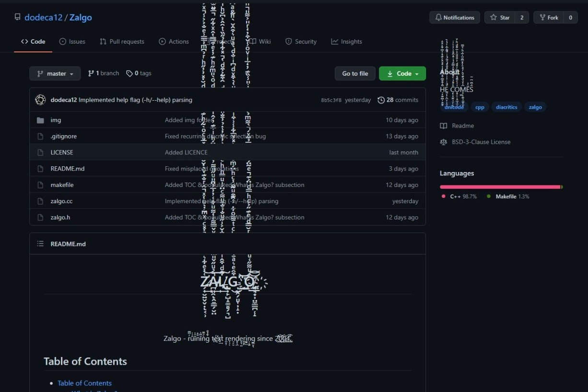Open the README outline list icon
This screenshot has height=392, width=588.
tap(40, 244)
